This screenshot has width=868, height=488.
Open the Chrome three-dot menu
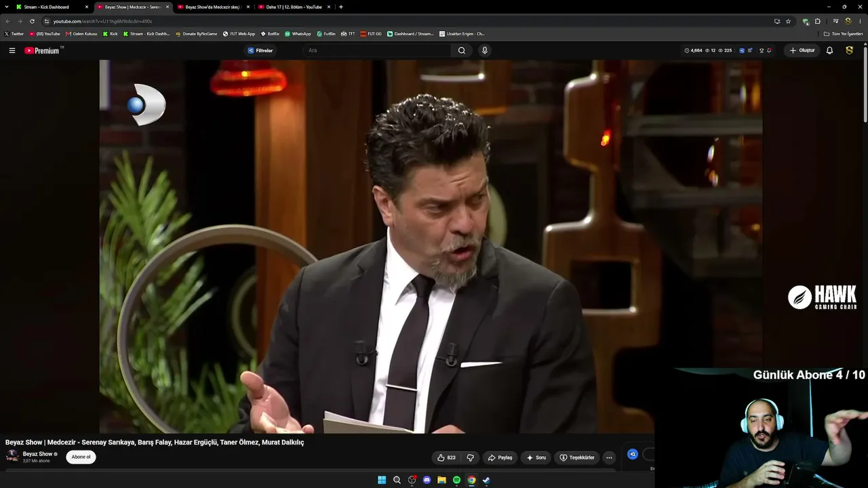859,21
